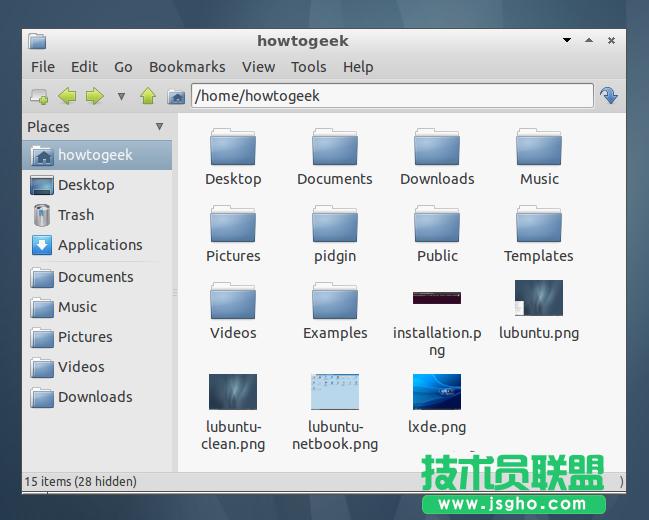Click the side pane splitter handle

click(x=175, y=293)
